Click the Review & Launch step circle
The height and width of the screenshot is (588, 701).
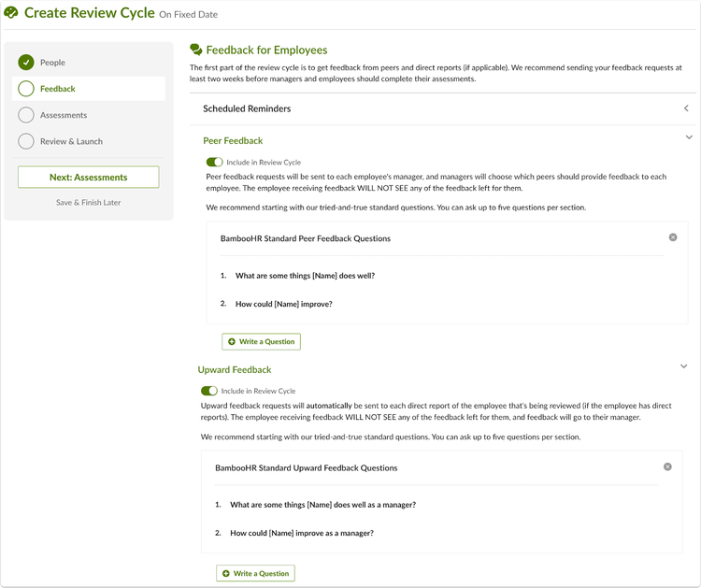(26, 141)
